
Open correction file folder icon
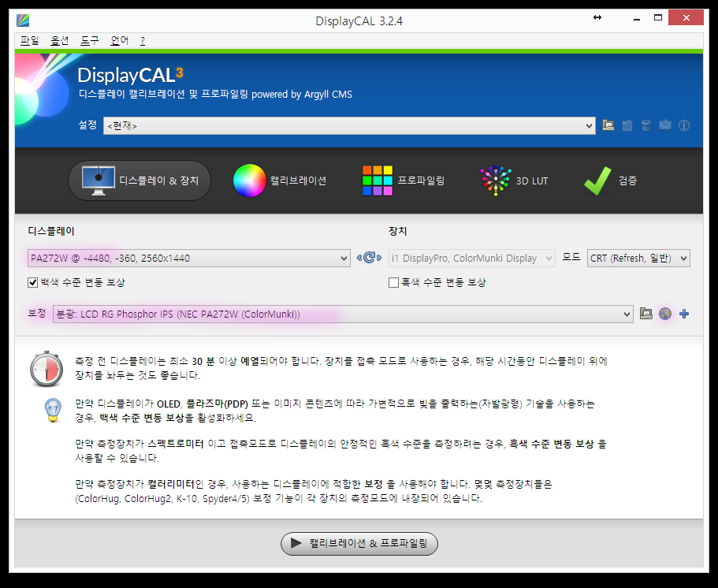pos(646,314)
